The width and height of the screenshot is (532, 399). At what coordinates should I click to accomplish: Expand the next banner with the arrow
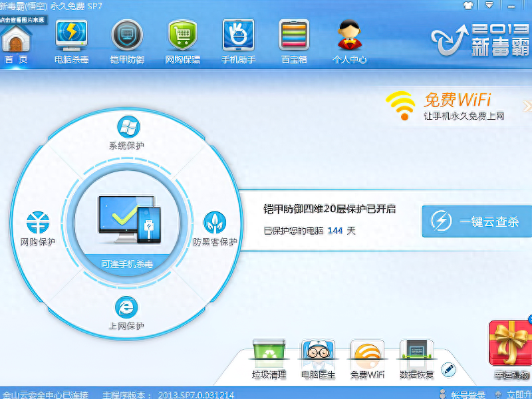(x=527, y=106)
